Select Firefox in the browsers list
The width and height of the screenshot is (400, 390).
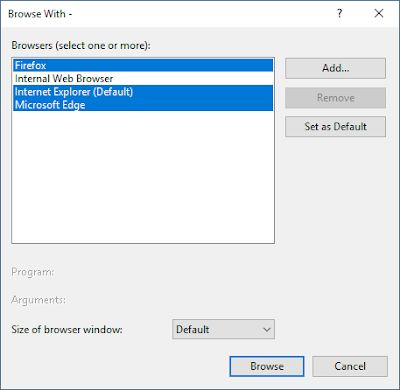tap(143, 65)
